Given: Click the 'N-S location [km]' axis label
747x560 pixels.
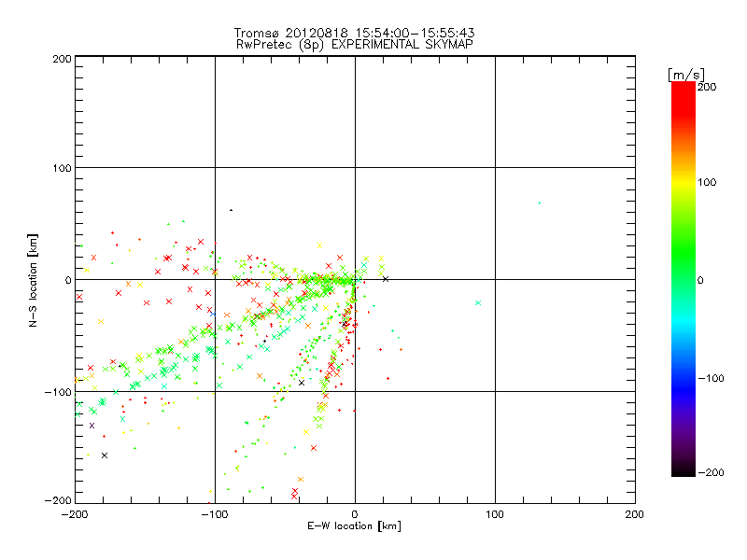Looking at the screenshot, I should 33,281.
